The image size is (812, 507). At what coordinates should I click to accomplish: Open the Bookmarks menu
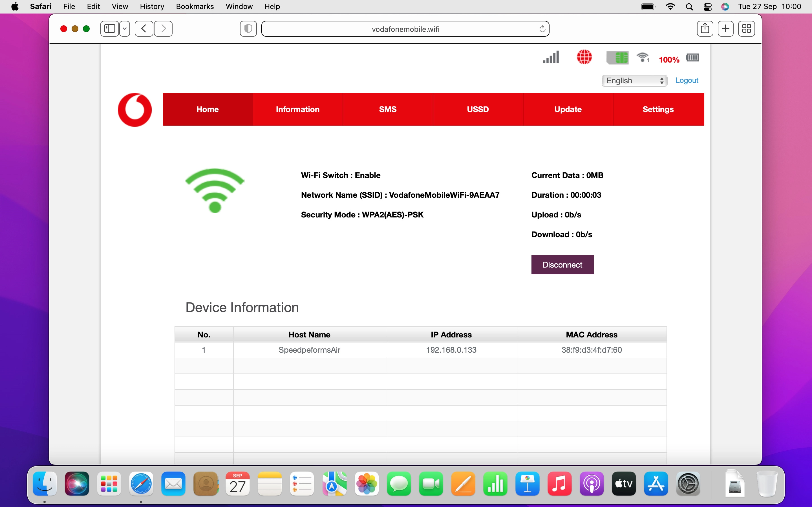[195, 7]
